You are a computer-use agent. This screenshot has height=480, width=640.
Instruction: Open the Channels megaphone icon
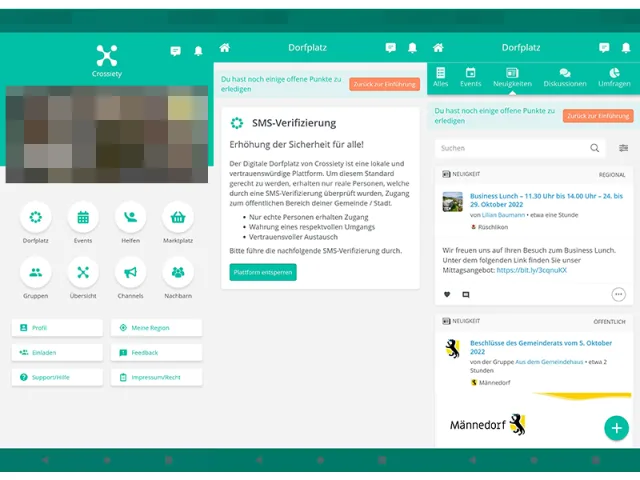tap(130, 272)
